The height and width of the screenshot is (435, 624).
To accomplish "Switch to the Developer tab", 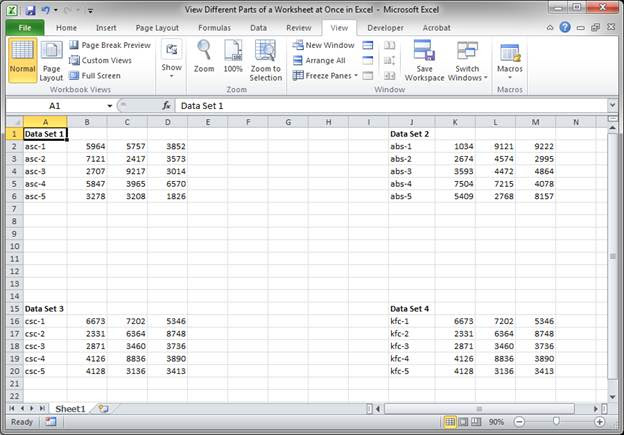I will [385, 28].
